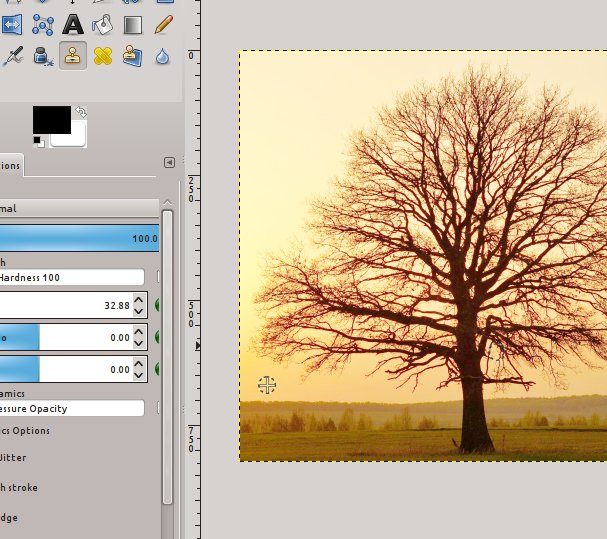The image size is (607, 539).
Task: Select the Flip tool
Action: pos(12,25)
